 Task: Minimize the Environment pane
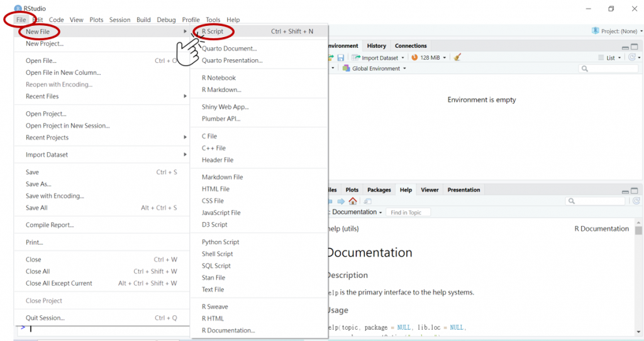tap(625, 47)
